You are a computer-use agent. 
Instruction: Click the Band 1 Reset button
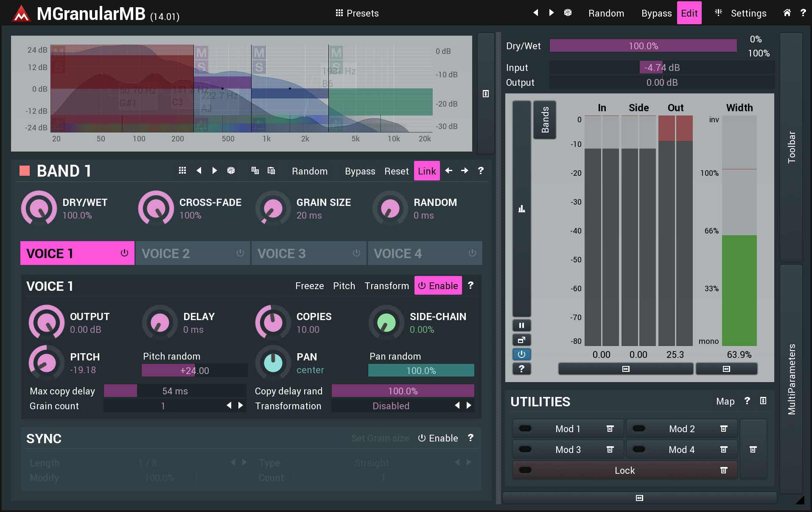pyautogui.click(x=396, y=171)
